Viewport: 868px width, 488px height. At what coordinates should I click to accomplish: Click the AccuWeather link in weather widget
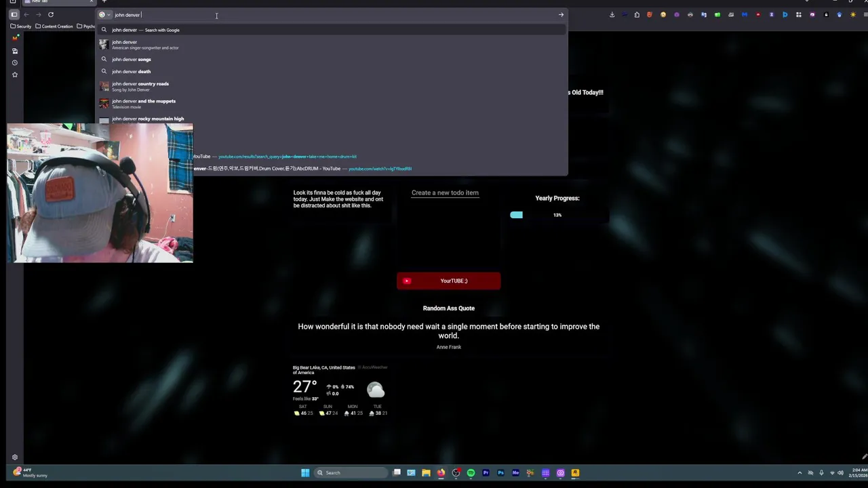click(x=374, y=367)
